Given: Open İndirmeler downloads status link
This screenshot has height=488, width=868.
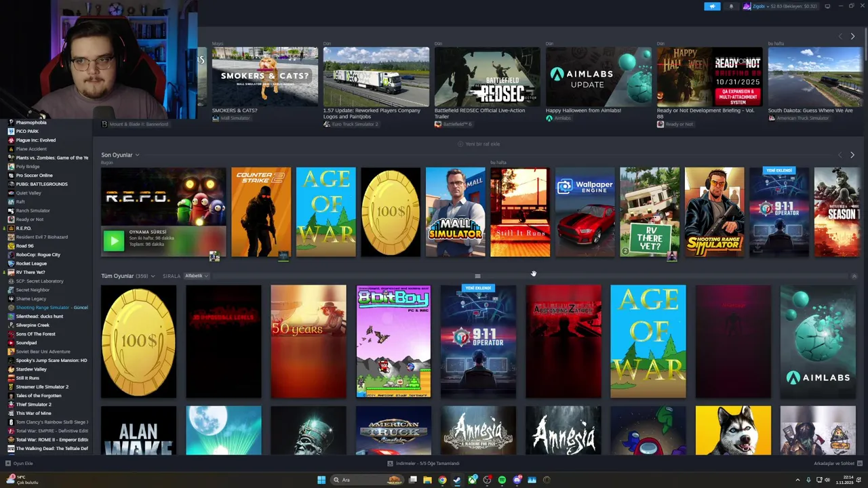Looking at the screenshot, I should point(423,464).
